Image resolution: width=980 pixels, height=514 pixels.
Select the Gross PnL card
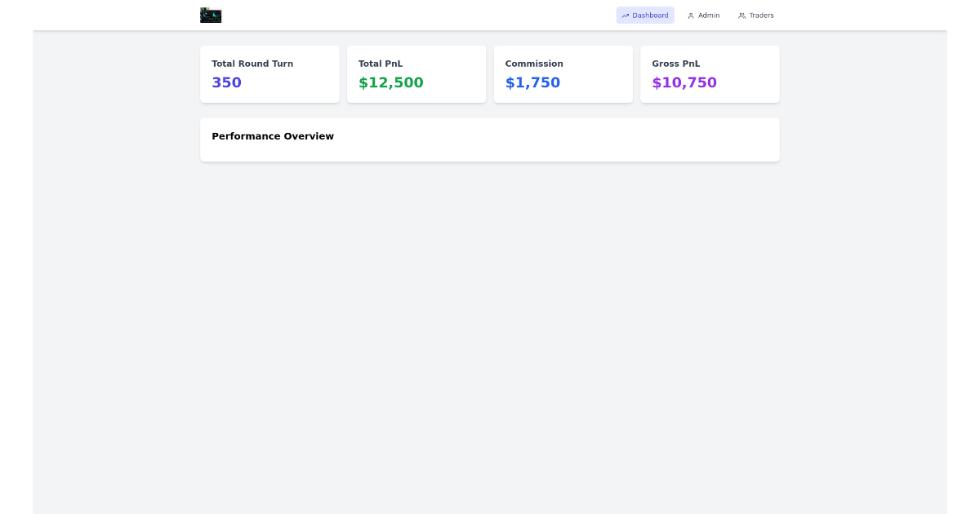tap(710, 73)
